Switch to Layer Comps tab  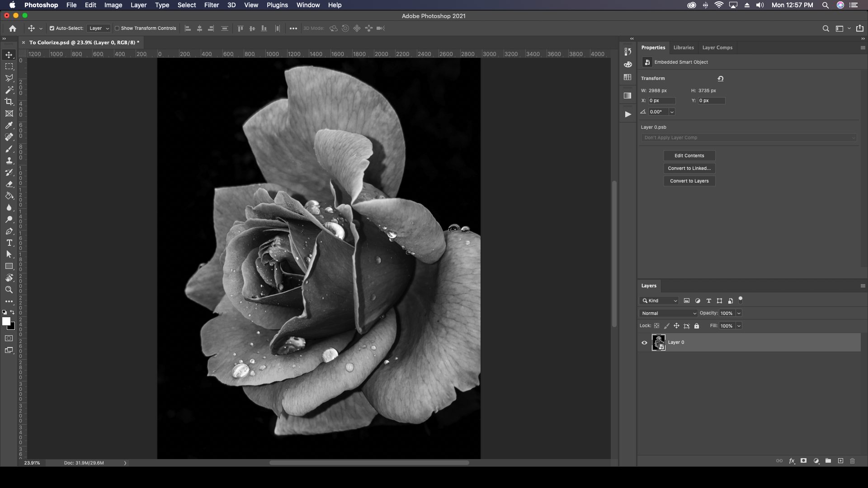(x=718, y=47)
